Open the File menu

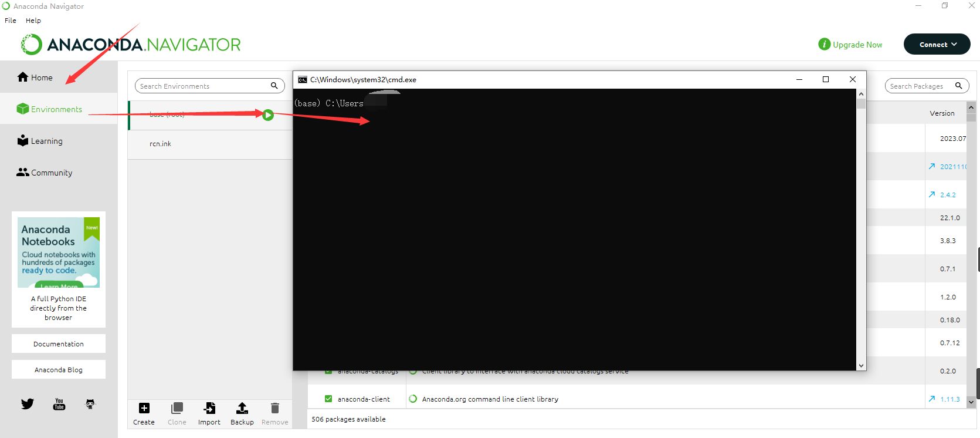coord(11,20)
